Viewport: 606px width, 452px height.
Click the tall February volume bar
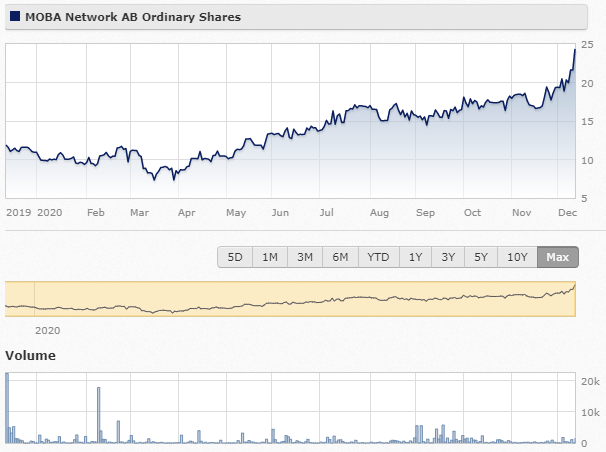click(99, 415)
